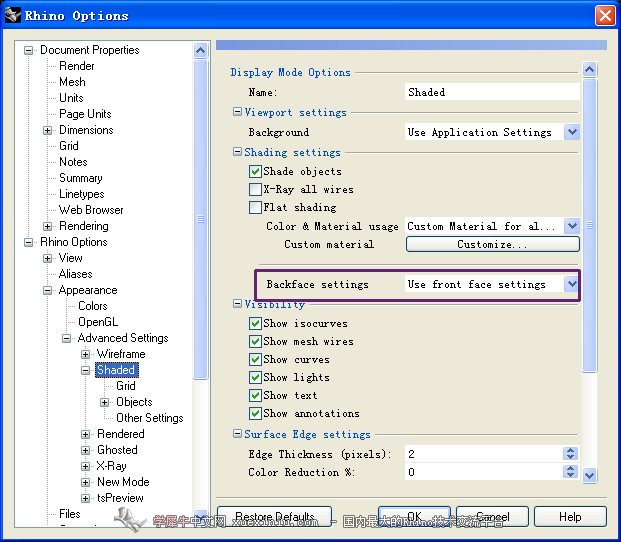Collapse Document Properties tree node
Screen dimensions: 621x542
point(28,50)
